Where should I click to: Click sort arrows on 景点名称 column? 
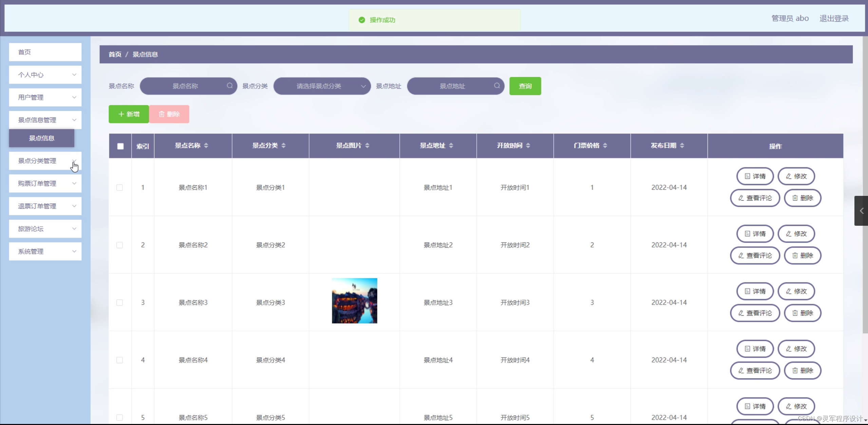[206, 146]
